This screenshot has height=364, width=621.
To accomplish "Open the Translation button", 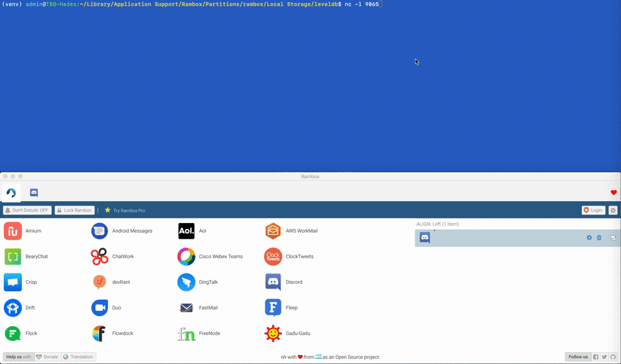I will (x=78, y=357).
